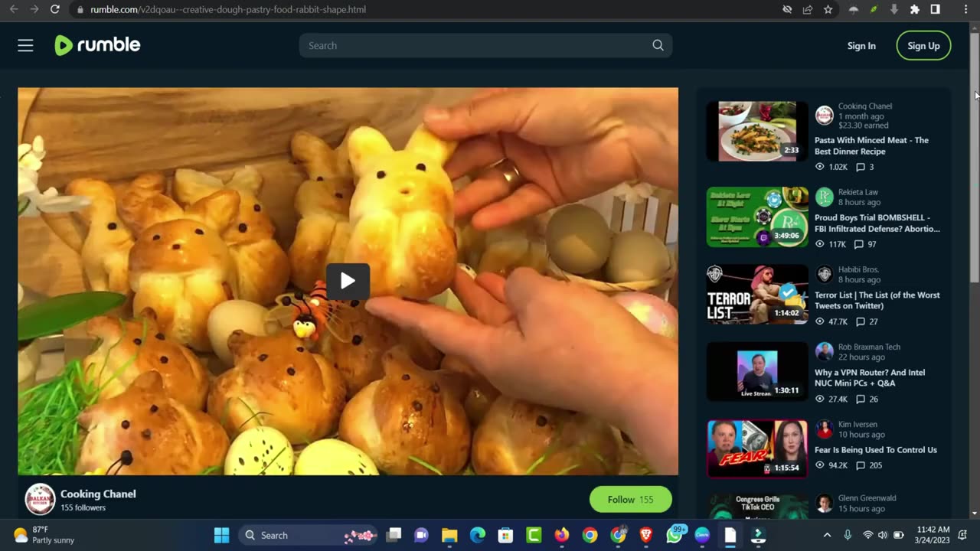
Task: Open Microsoft Edge from taskbar
Action: [477, 535]
